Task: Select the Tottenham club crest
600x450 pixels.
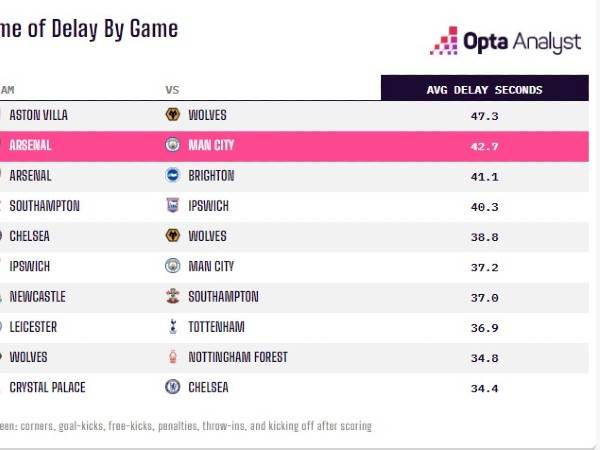Action: [x=174, y=327]
